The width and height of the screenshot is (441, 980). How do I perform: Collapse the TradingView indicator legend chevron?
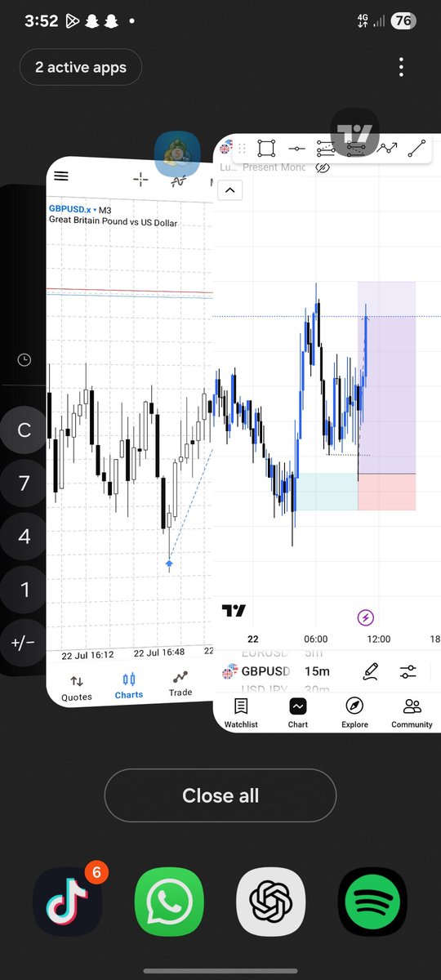[x=230, y=191]
